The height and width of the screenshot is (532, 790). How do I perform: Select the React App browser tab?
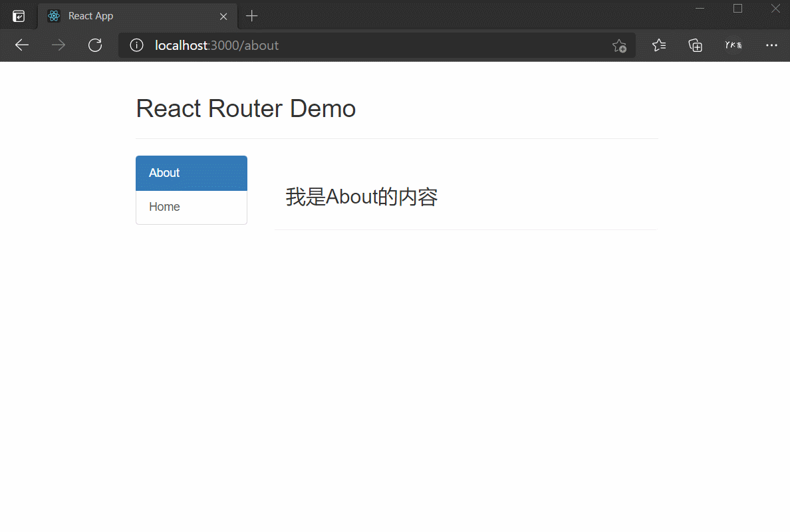click(138, 16)
